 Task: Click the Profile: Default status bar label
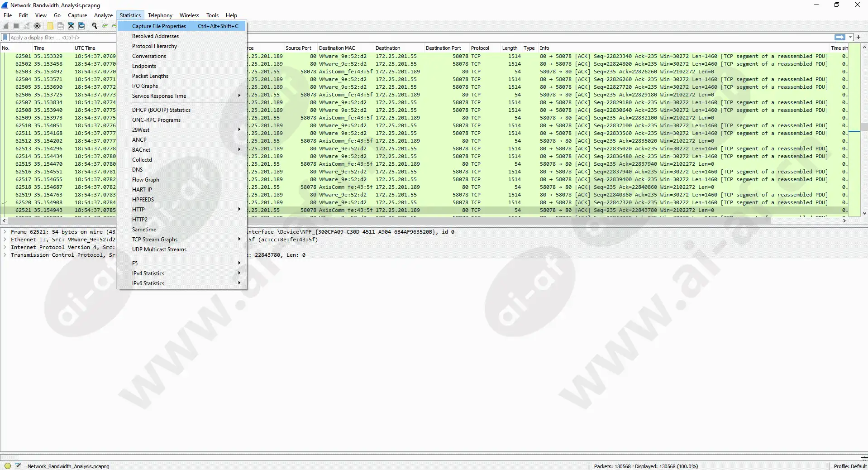pos(850,466)
